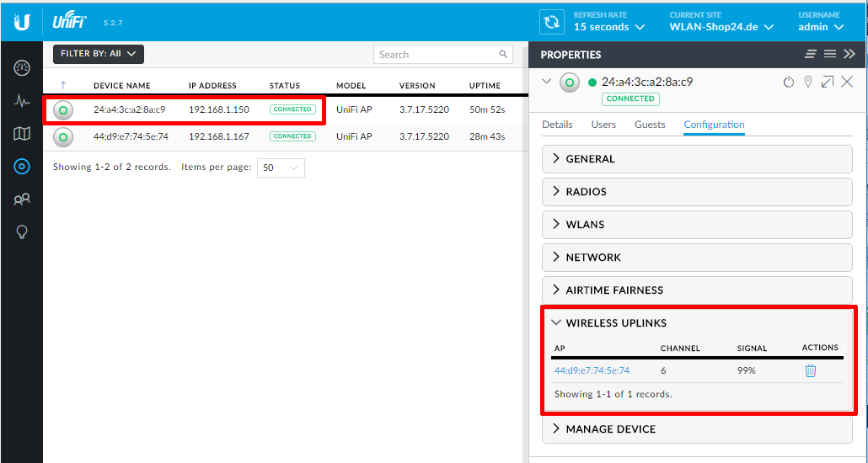Switch to the Users tab

(603, 125)
